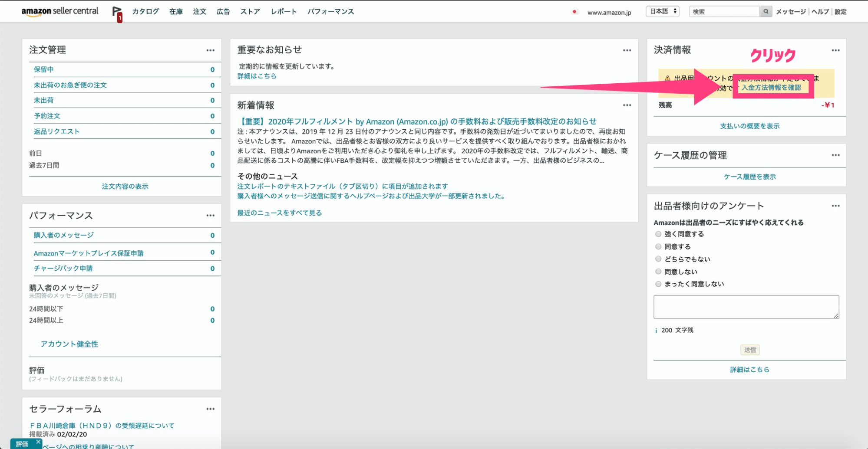Open FBA川崎倉庫 (HND9) forum post

(102, 426)
